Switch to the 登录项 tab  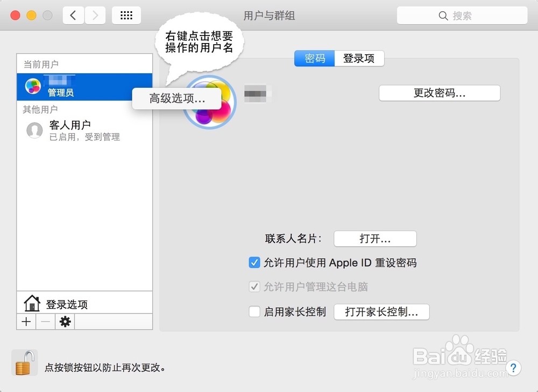358,59
